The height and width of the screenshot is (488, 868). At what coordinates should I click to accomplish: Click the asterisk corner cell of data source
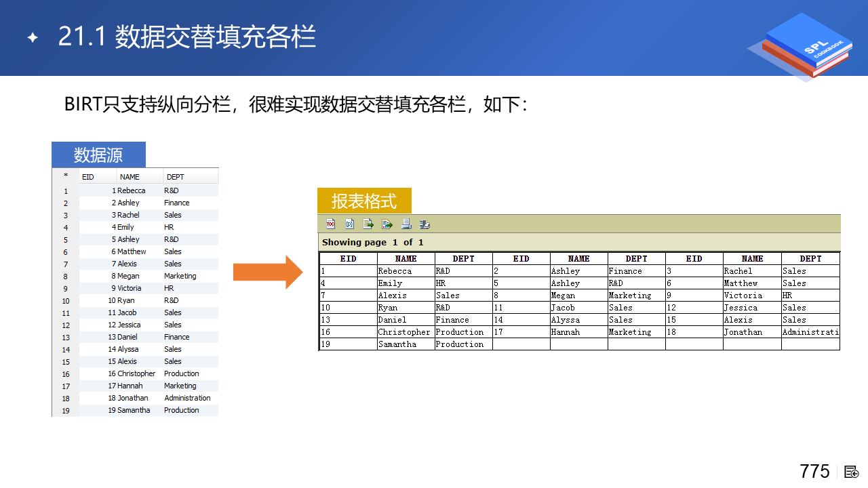[x=66, y=177]
